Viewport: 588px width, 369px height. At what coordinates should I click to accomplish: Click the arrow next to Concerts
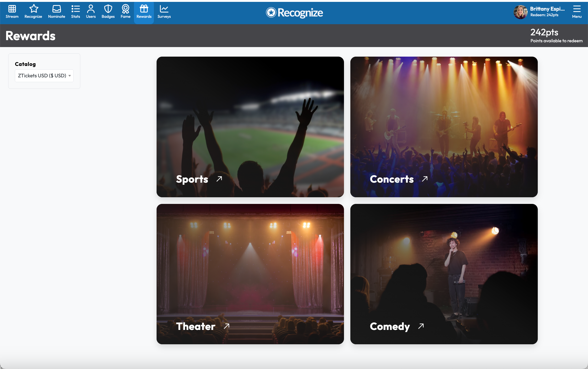click(425, 179)
